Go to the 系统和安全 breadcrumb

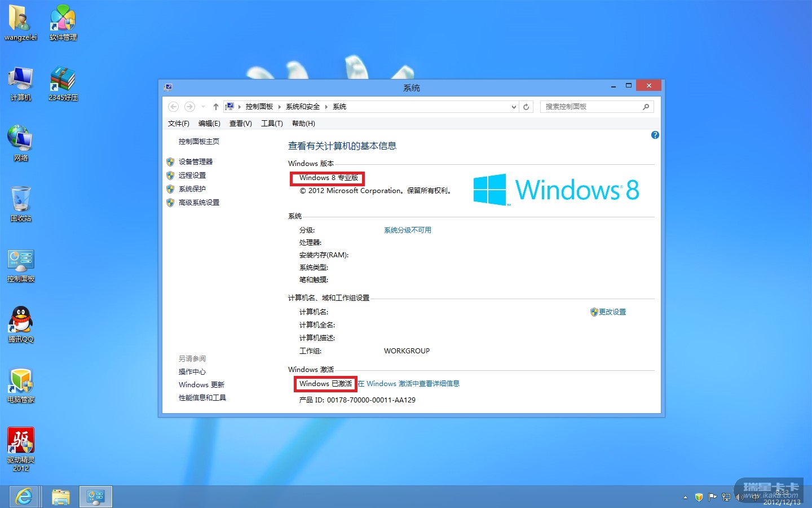(x=303, y=107)
